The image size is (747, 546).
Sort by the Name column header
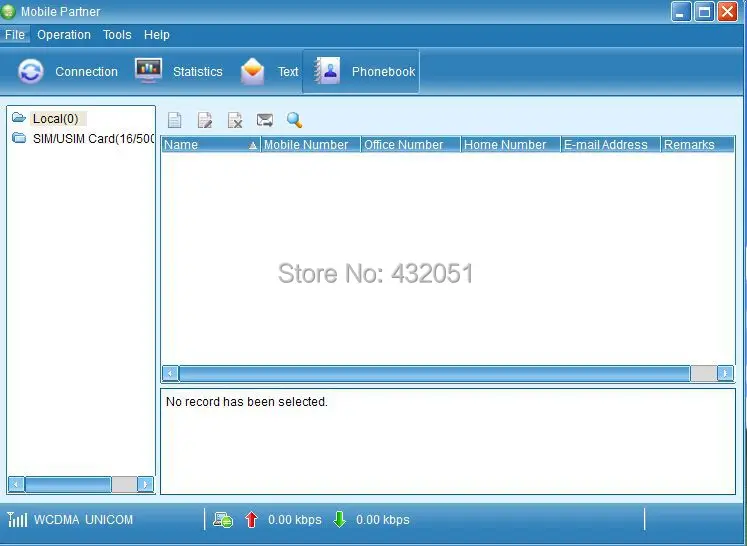point(211,144)
